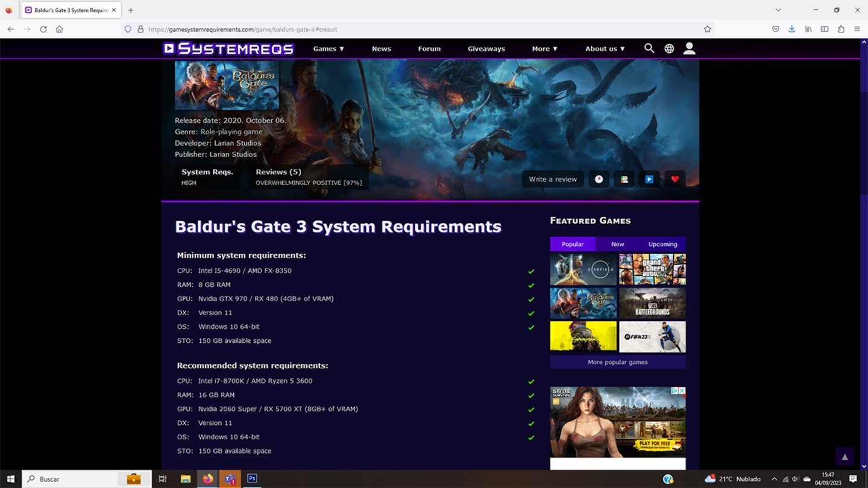Open a new browser tab
The width and height of the screenshot is (868, 488).
pos(131,10)
